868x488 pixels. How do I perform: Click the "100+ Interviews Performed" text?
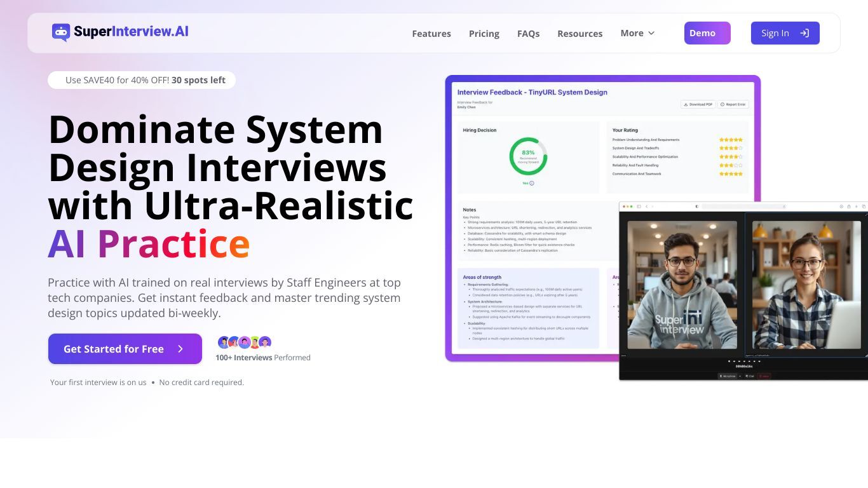263,358
